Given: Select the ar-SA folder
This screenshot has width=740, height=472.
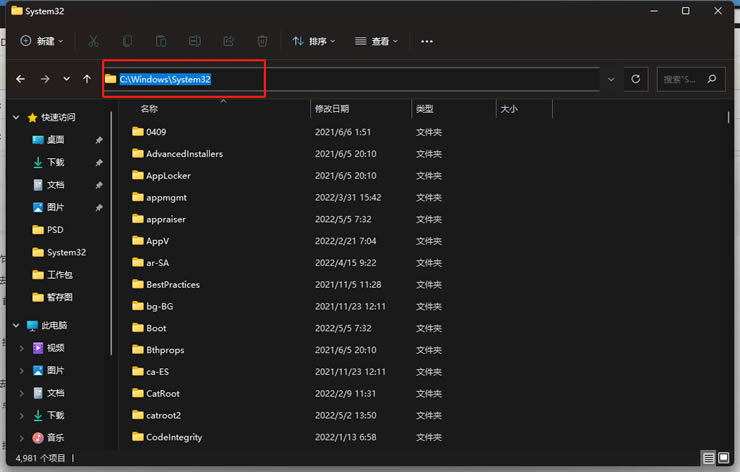Looking at the screenshot, I should point(151,262).
